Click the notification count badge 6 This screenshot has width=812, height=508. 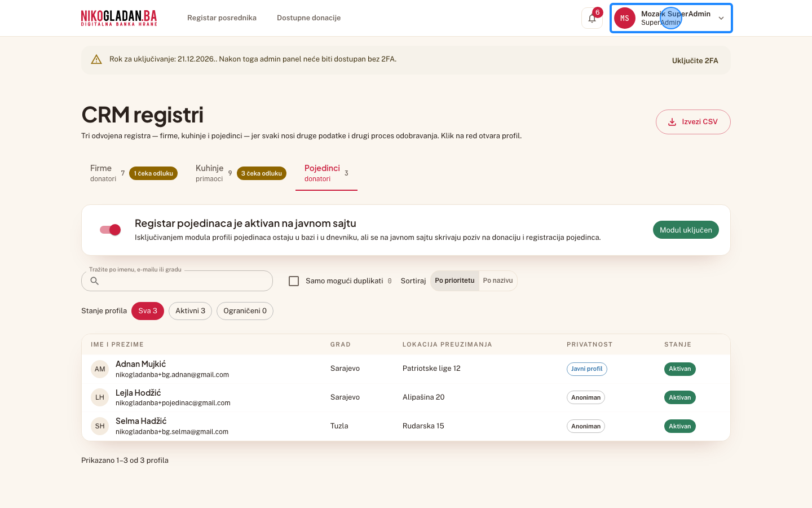[x=598, y=12]
